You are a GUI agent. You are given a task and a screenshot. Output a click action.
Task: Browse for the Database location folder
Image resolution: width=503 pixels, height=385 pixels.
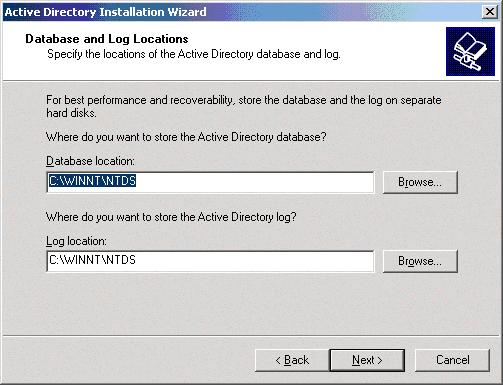pyautogui.click(x=420, y=182)
